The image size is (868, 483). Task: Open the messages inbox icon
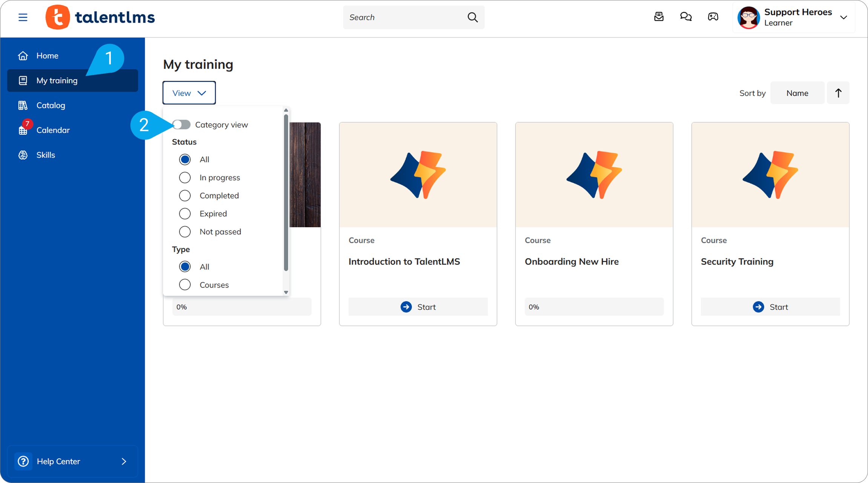(659, 17)
